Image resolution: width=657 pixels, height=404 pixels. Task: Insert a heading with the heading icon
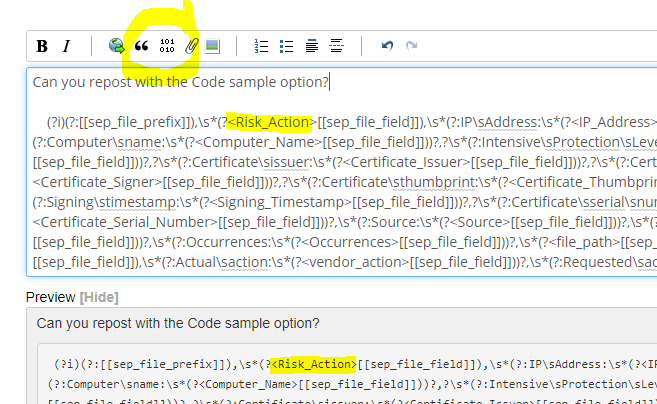[x=312, y=45]
